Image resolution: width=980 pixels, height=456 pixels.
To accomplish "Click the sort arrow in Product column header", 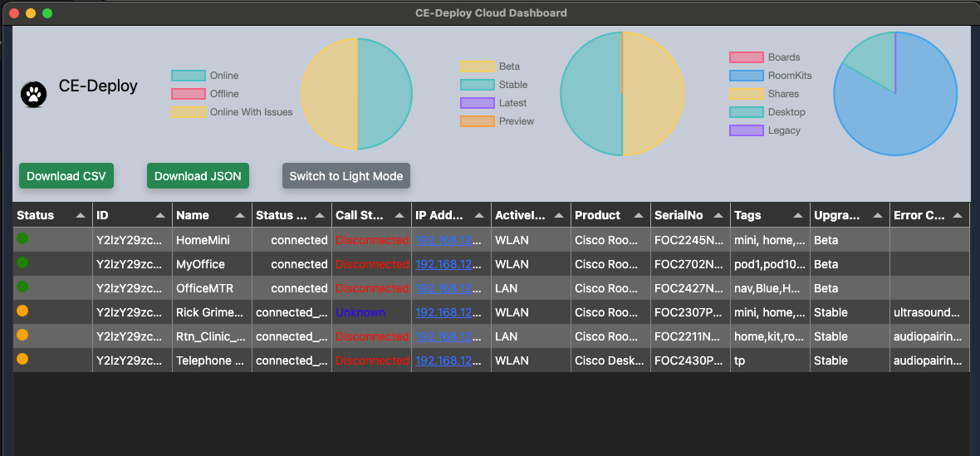I will click(x=639, y=215).
